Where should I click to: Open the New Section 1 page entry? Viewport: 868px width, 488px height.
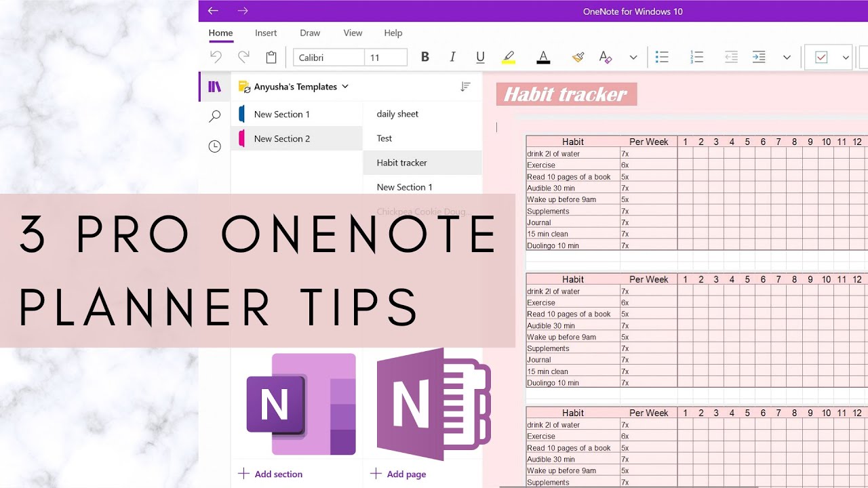coord(422,187)
